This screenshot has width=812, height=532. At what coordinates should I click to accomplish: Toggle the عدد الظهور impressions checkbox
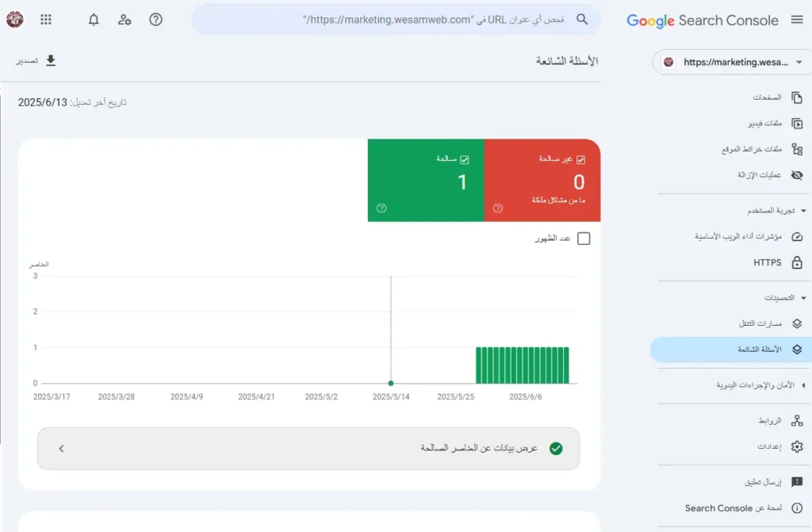(584, 238)
